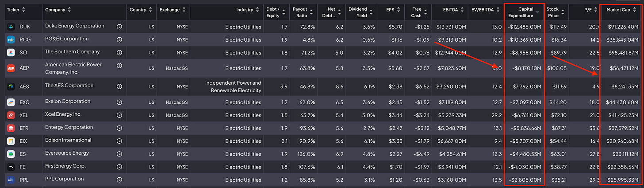Select Exelon stock price $44.20

pyautogui.click(x=558, y=102)
